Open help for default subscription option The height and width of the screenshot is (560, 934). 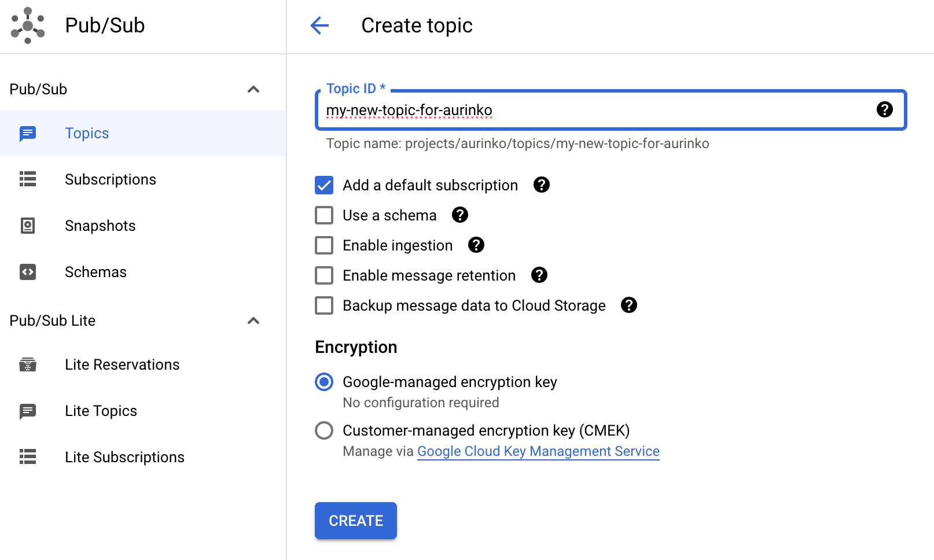click(541, 185)
